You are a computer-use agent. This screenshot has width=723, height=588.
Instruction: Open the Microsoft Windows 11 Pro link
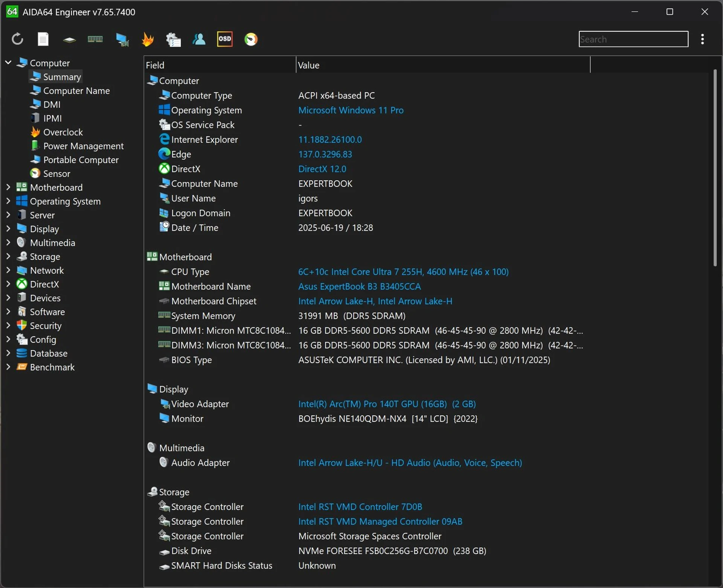click(351, 110)
